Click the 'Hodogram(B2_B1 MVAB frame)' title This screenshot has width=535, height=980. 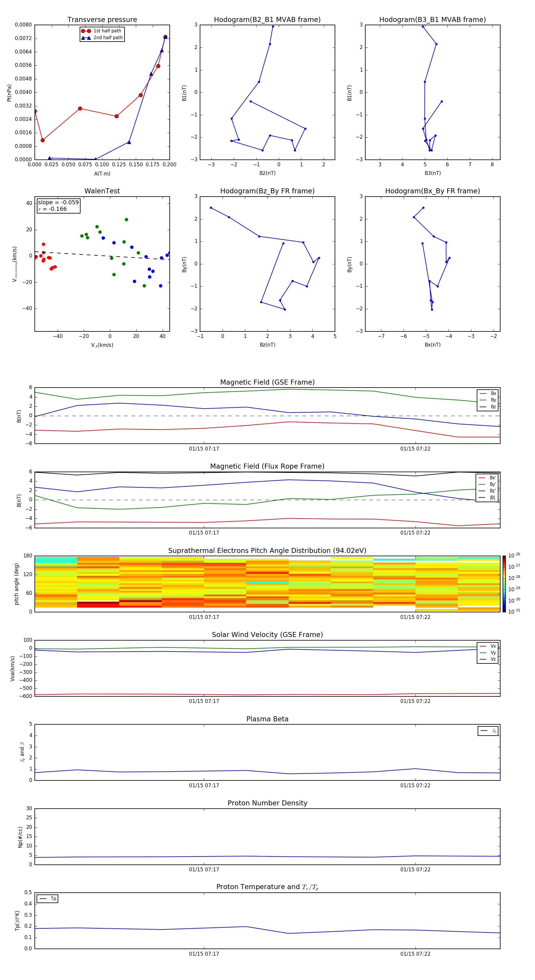(267, 20)
